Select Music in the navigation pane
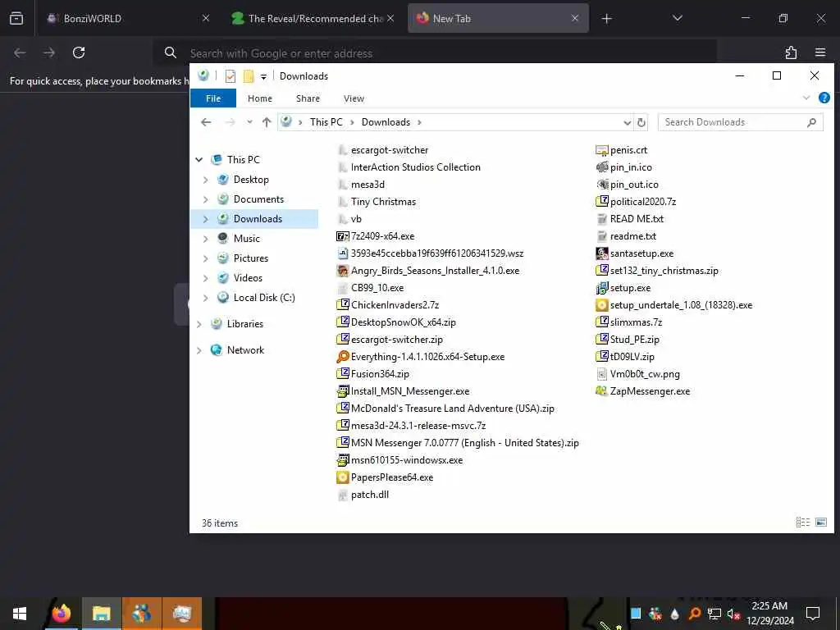 (x=246, y=239)
